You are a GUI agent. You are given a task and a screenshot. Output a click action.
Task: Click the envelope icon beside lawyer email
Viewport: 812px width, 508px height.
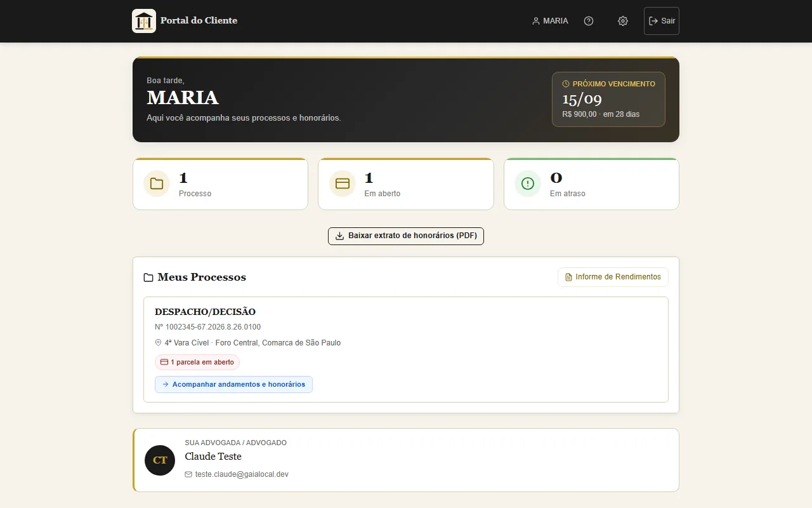point(188,474)
